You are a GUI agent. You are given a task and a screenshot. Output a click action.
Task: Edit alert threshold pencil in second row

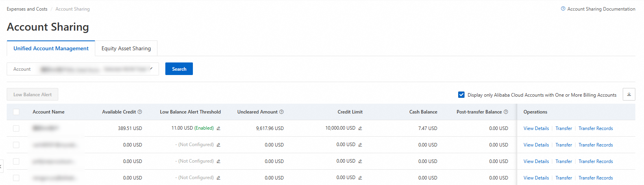[x=218, y=145]
